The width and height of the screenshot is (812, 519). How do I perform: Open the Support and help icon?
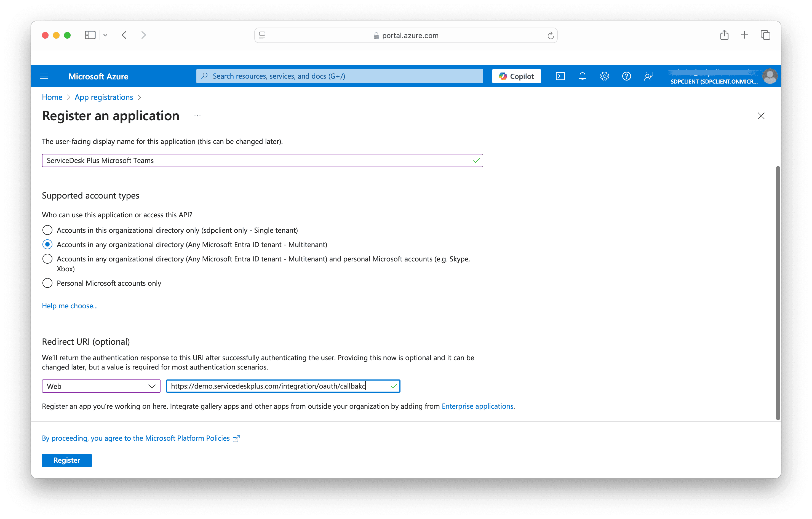pyautogui.click(x=626, y=76)
